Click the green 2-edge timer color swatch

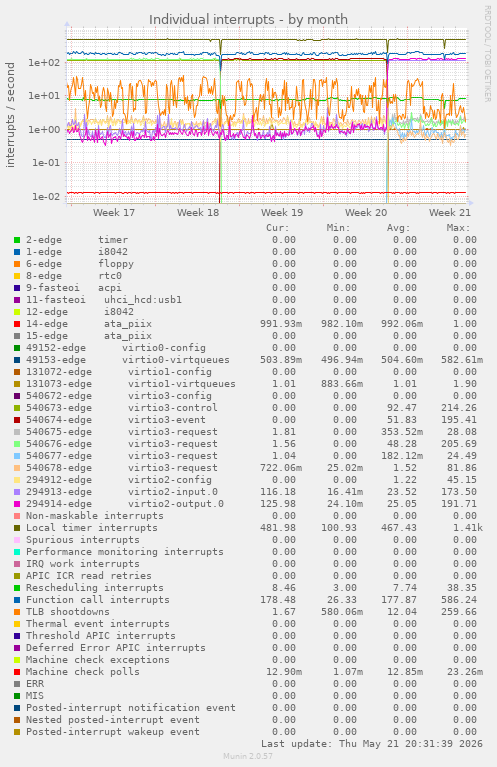coord(17,240)
